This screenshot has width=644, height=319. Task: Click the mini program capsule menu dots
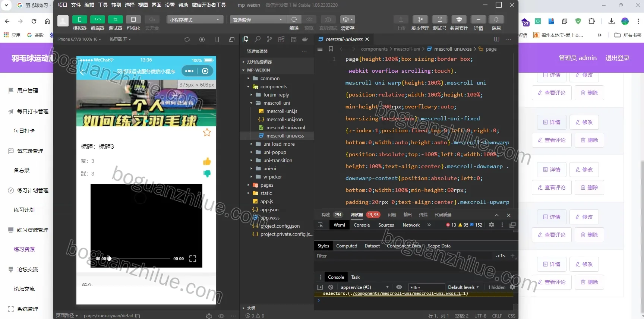(x=189, y=71)
